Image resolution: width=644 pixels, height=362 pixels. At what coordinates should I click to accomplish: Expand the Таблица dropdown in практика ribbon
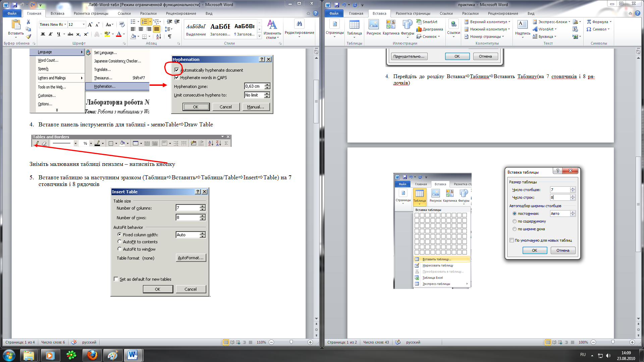354,34
